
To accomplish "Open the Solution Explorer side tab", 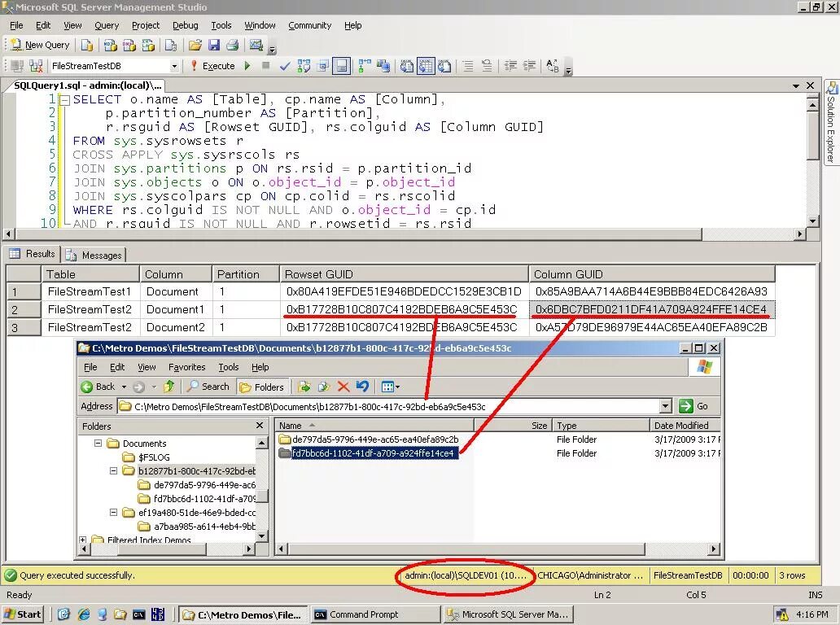I will coord(831,123).
